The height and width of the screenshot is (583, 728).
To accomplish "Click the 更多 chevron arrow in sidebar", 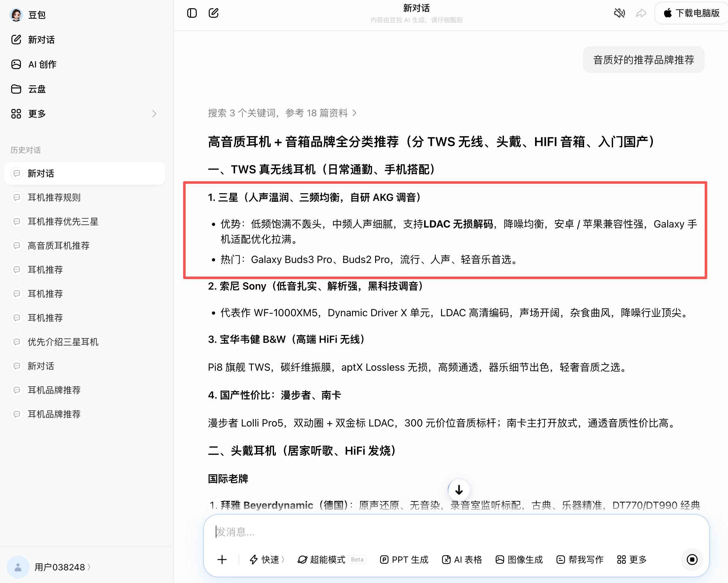I will pyautogui.click(x=154, y=114).
